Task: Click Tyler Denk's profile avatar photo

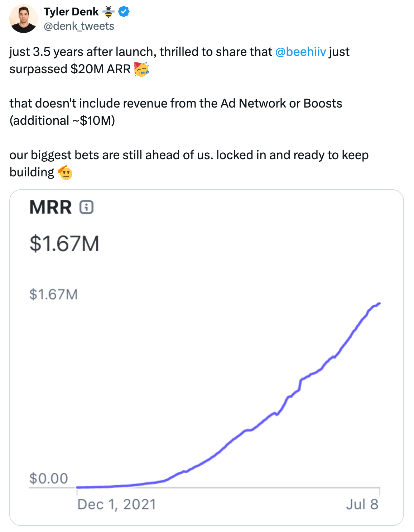Action: tap(24, 19)
